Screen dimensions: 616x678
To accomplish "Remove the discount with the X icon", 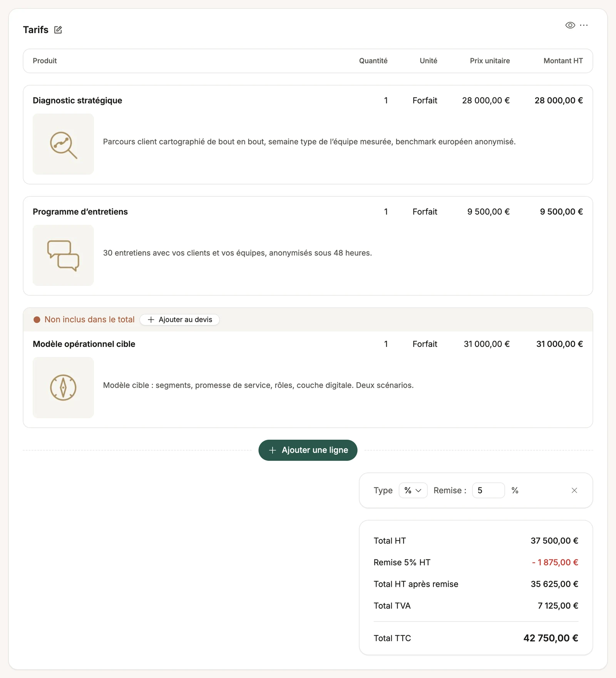I will pyautogui.click(x=574, y=491).
